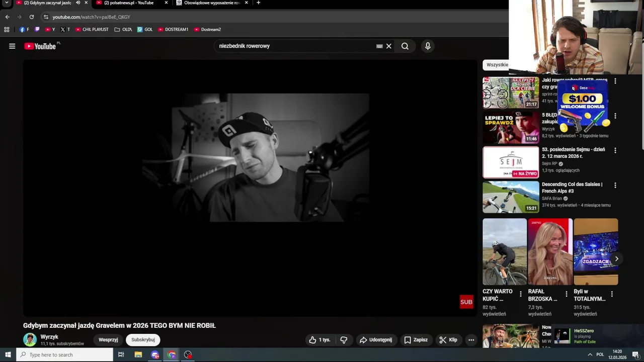Screen dimensions: 644x362
Task: Clear the search box with the X icon
Action: click(389, 46)
